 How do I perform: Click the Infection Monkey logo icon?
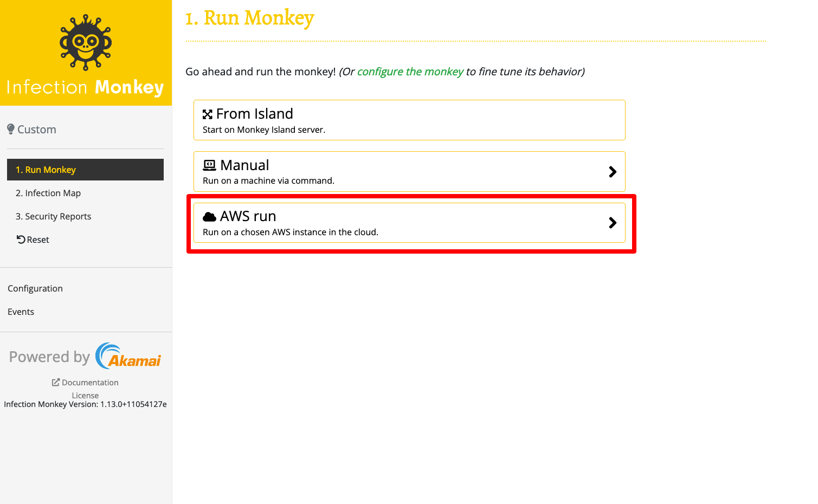click(86, 42)
